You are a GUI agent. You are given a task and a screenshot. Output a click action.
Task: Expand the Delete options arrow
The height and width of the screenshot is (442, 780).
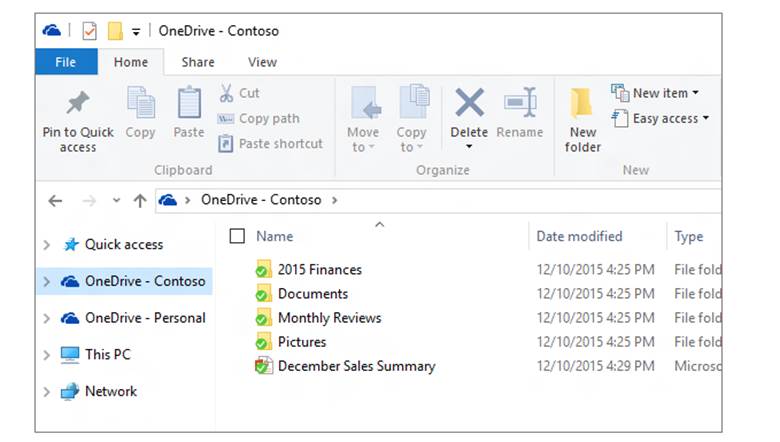469,147
